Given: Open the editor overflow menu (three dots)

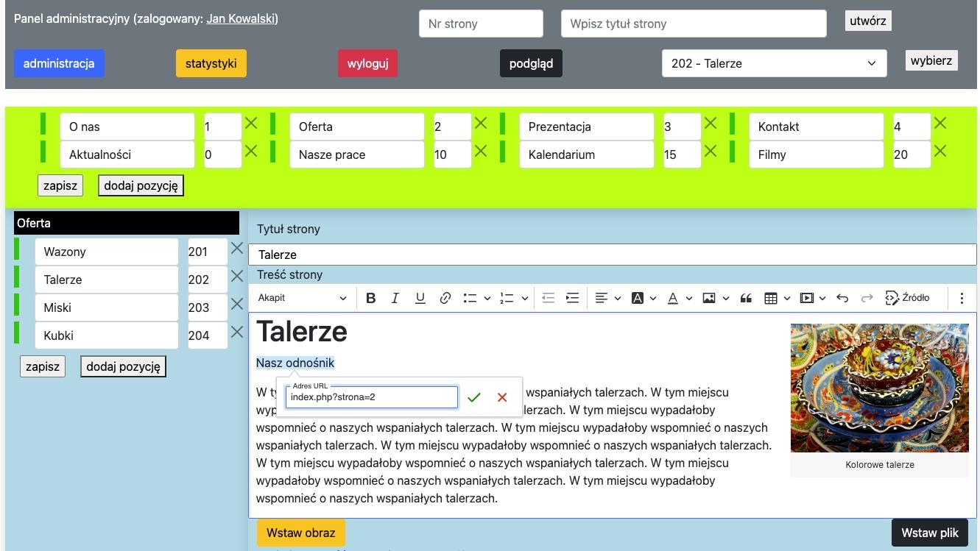Looking at the screenshot, I should [x=962, y=298].
